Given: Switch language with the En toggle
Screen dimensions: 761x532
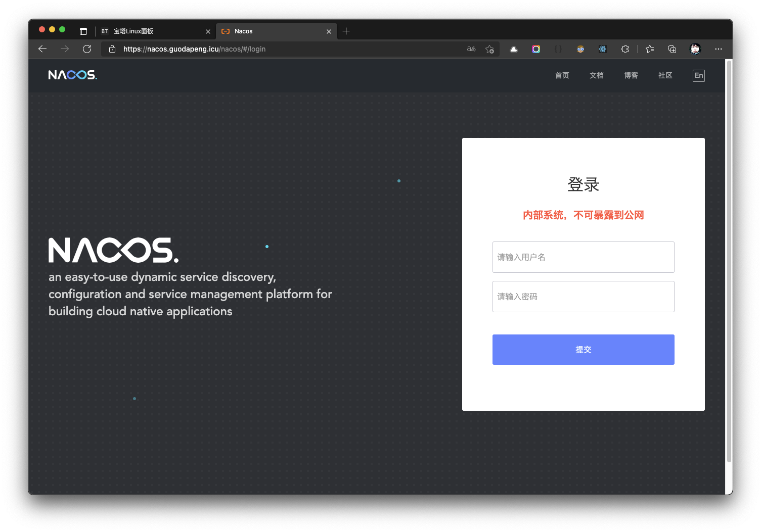Looking at the screenshot, I should click(x=698, y=75).
